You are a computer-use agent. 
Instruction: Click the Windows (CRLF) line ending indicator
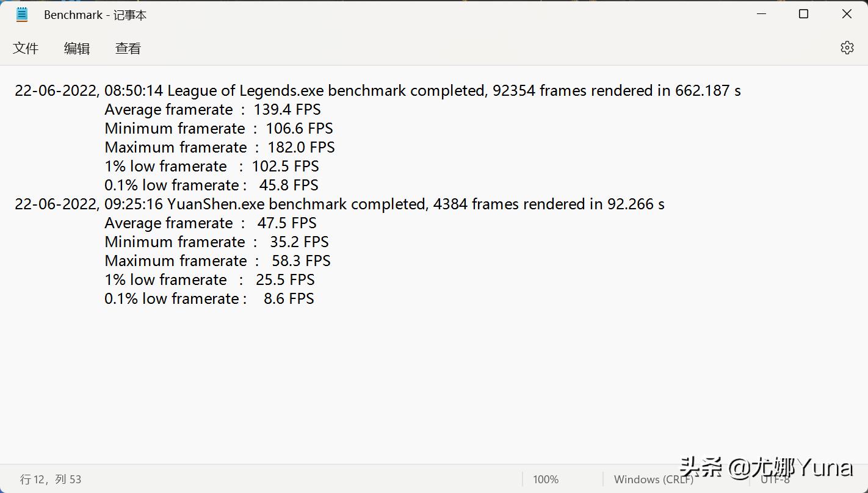click(653, 480)
